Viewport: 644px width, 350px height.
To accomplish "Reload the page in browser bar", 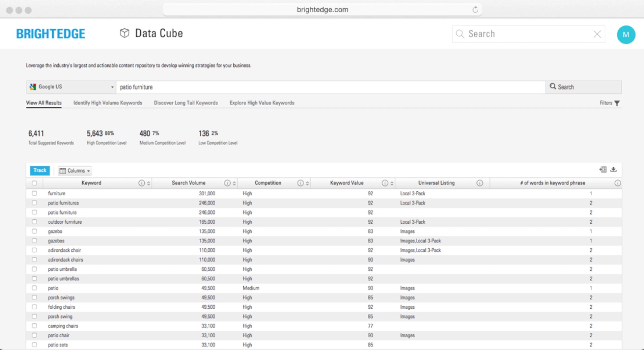I will pos(475,10).
